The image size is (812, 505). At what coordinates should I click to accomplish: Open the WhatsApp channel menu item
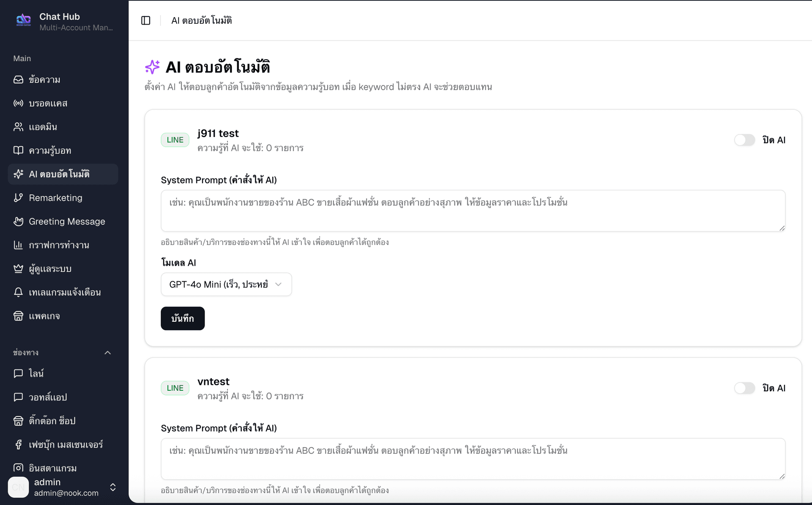click(48, 397)
